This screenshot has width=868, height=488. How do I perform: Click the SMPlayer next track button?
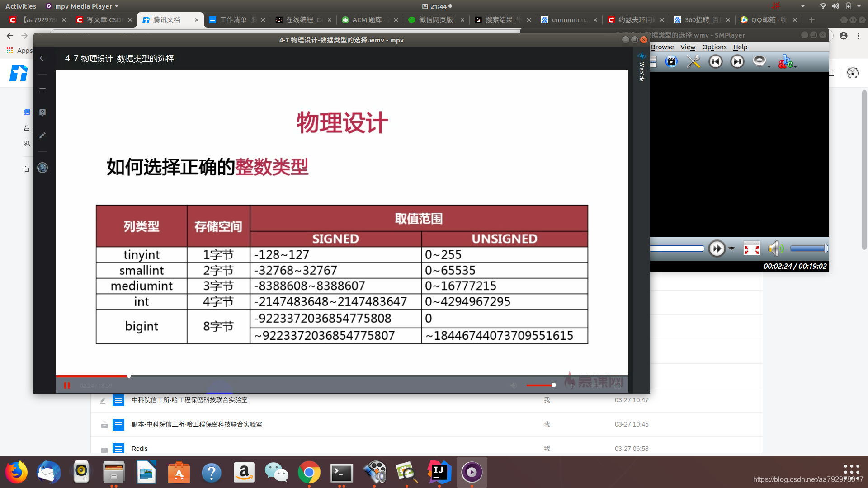coord(737,61)
